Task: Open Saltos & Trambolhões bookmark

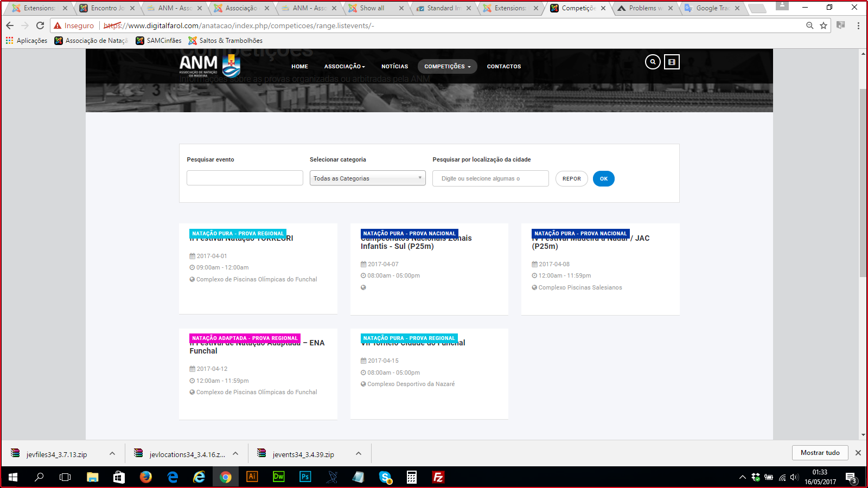Action: coord(225,41)
